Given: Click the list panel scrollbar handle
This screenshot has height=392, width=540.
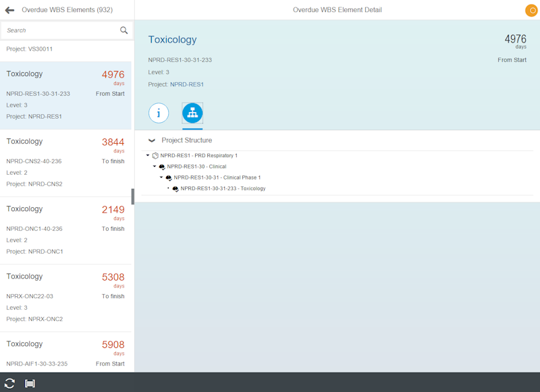Looking at the screenshot, I should [x=133, y=196].
